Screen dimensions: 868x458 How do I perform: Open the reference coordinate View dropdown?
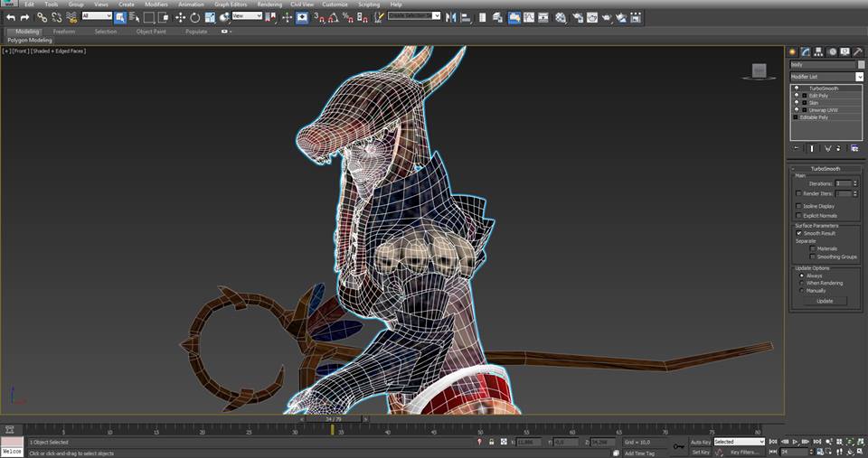(x=247, y=16)
